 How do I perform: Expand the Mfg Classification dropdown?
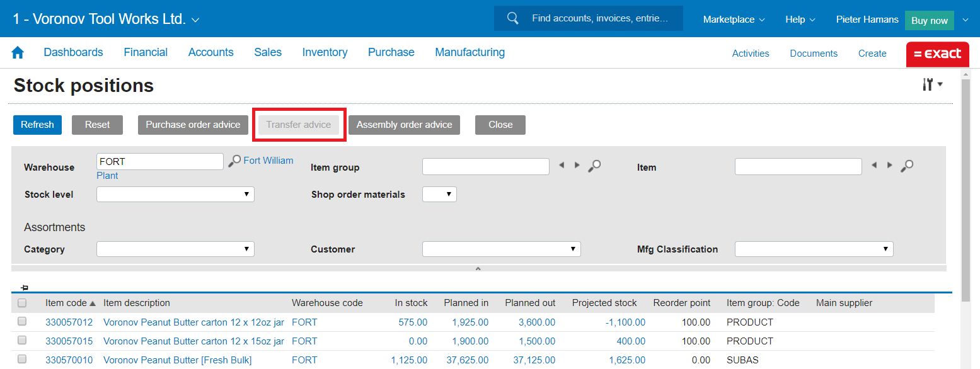pyautogui.click(x=814, y=249)
